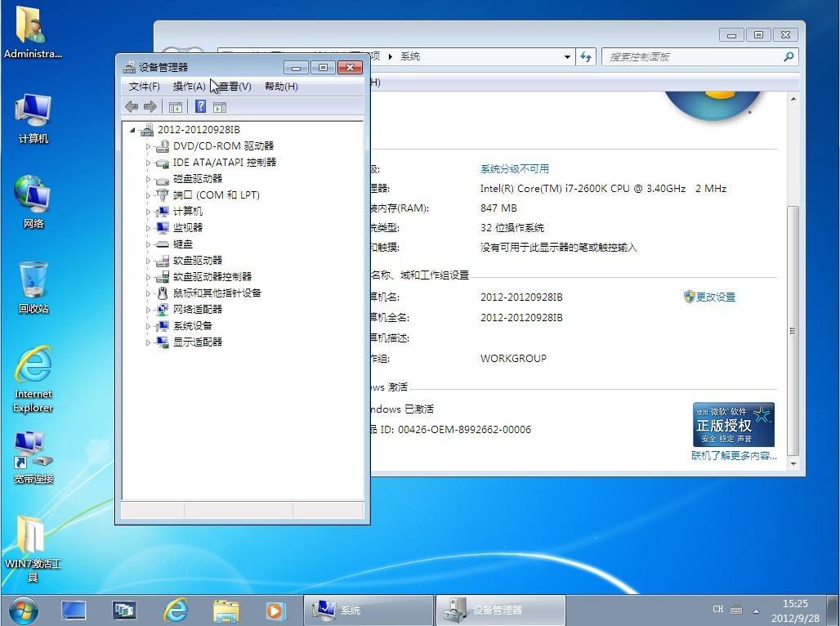The image size is (840, 626).
Task: Click the control panel search field
Action: tap(695, 57)
